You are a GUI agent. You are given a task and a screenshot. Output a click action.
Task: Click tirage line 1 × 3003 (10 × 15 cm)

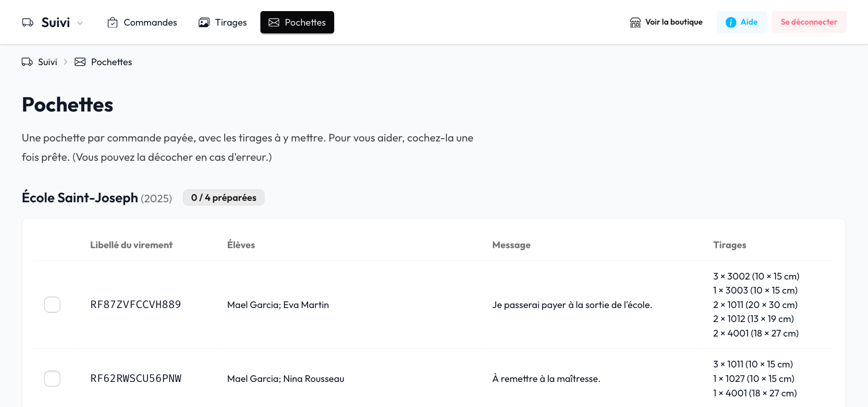click(x=755, y=290)
